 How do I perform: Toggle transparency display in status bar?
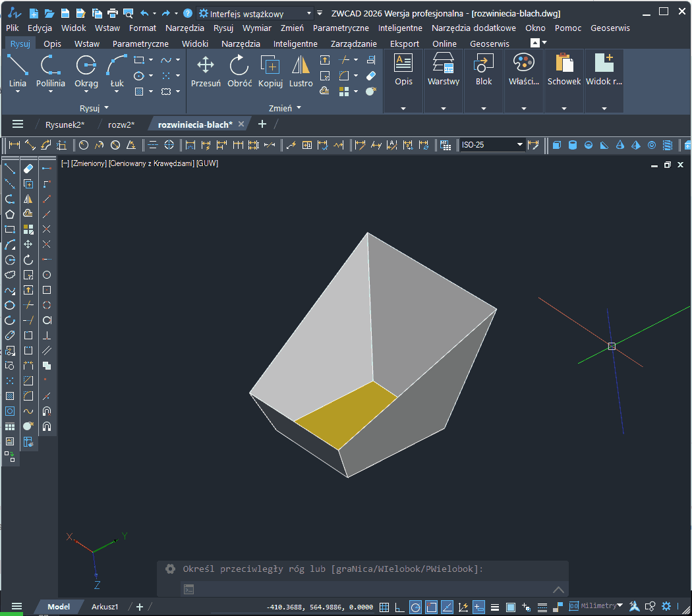click(x=511, y=607)
